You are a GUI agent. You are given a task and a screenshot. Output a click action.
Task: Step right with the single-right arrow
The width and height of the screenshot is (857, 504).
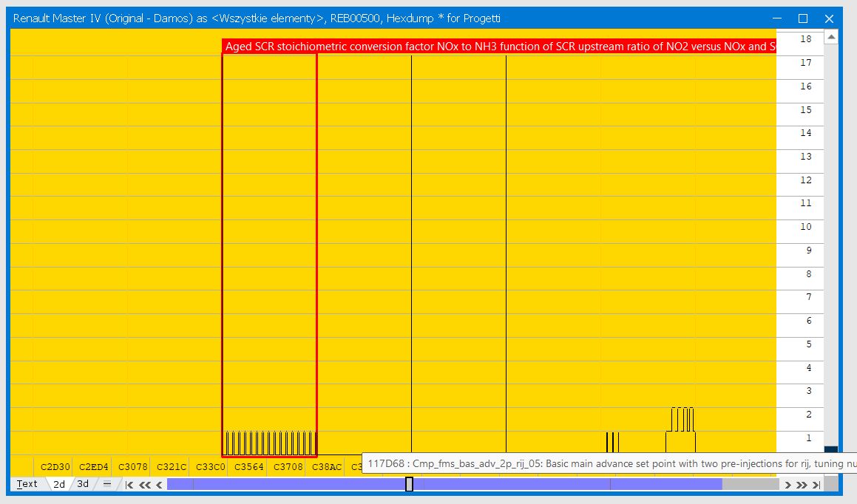(787, 484)
